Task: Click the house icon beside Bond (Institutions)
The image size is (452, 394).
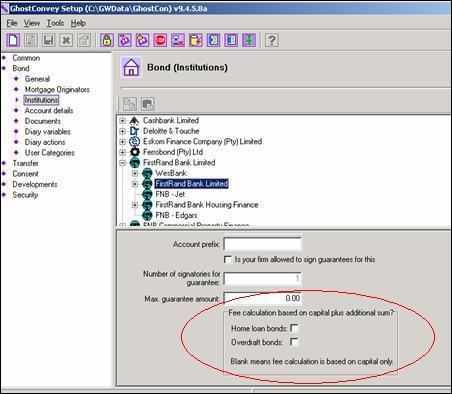Action: (x=131, y=67)
